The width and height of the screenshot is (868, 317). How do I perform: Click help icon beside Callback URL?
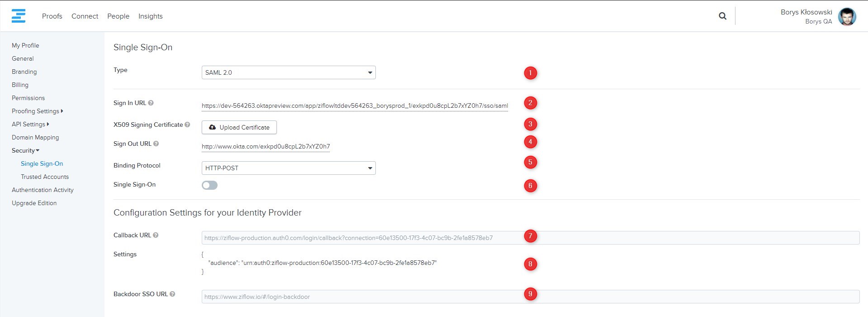[x=156, y=235]
